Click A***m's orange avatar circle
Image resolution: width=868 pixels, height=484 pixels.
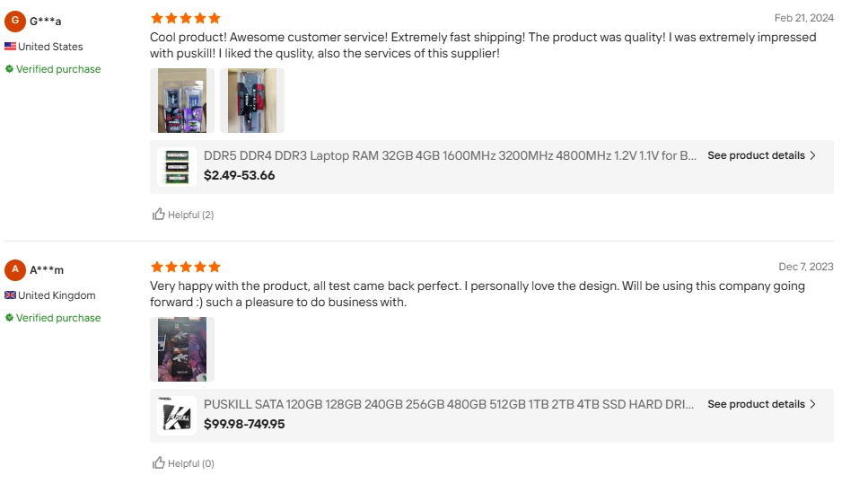coord(15,269)
